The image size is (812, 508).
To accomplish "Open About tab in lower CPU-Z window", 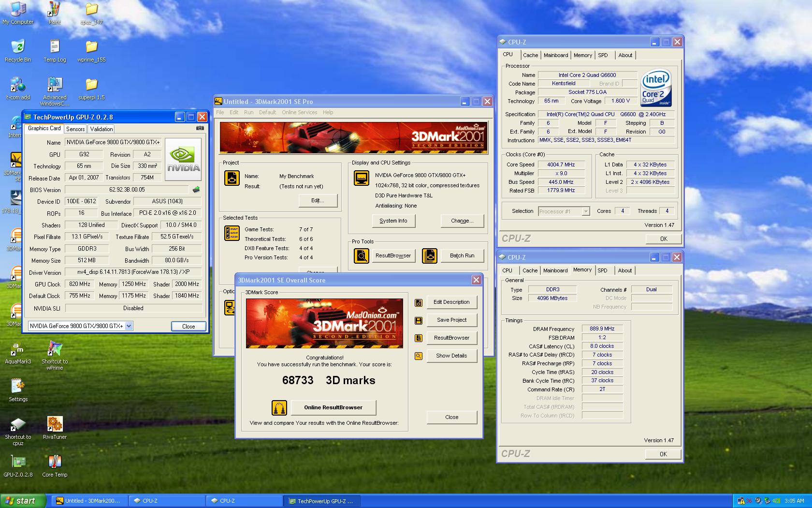I will 624,270.
